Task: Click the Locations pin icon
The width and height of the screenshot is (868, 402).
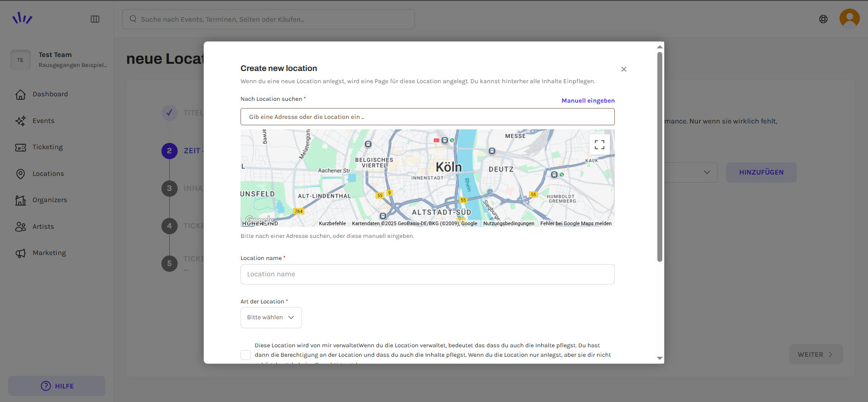Action: point(20,174)
